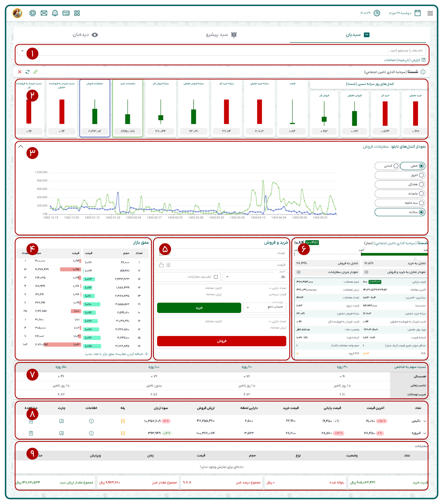
Task: Select the سالانه timeframe radio
Action: coord(421,212)
